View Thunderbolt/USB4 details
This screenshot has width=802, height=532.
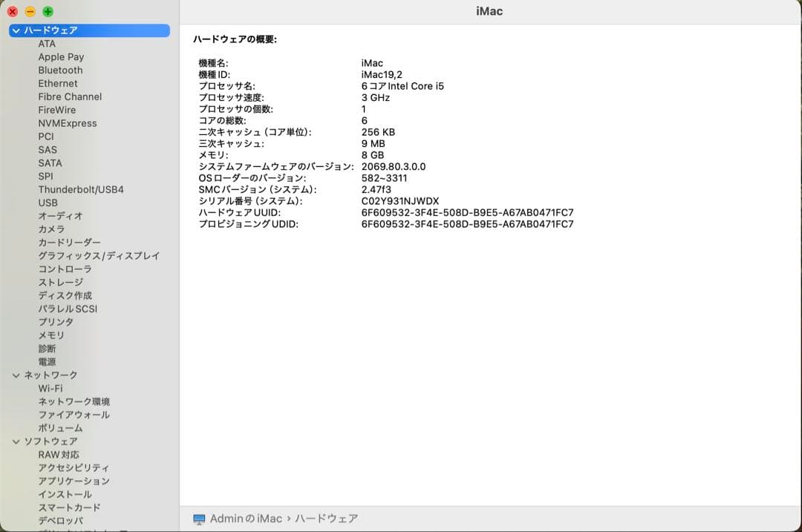coord(81,189)
